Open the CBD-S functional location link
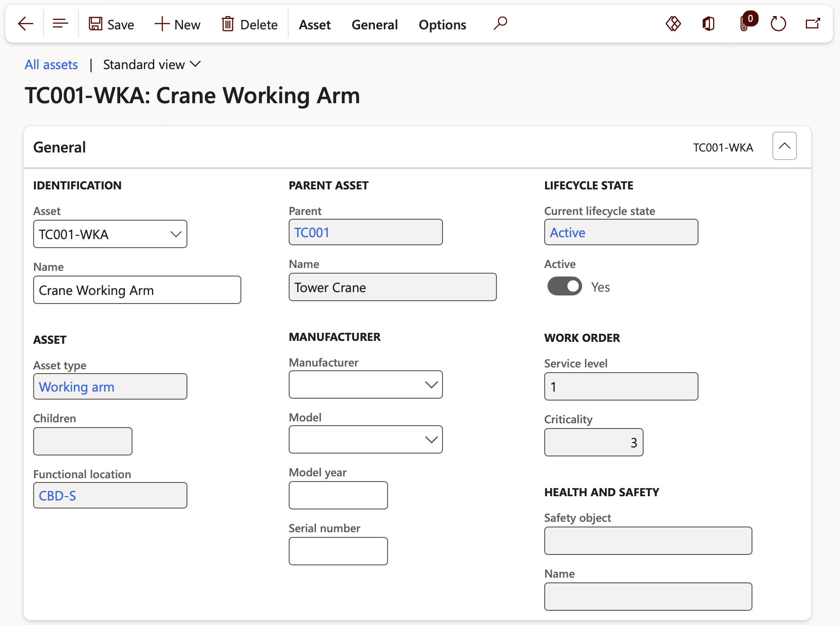 57,496
